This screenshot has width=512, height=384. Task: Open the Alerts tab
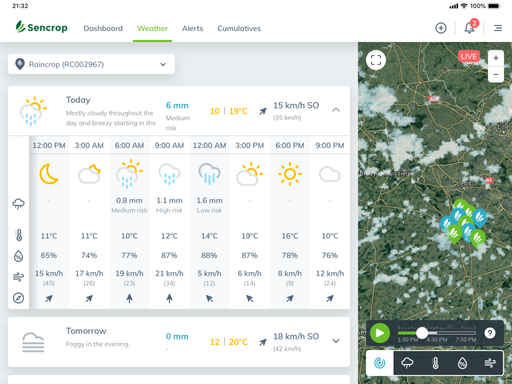[x=192, y=28]
